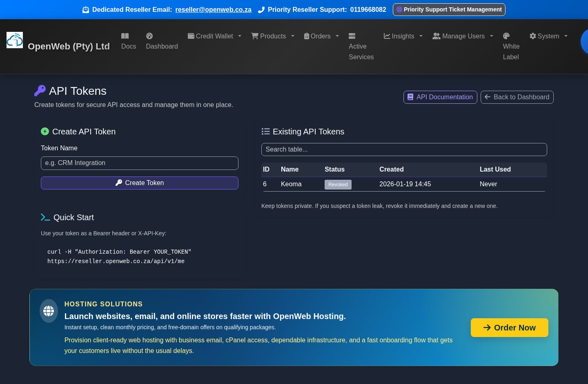
Task: Click the Products shopping cart icon
Action: (255, 36)
